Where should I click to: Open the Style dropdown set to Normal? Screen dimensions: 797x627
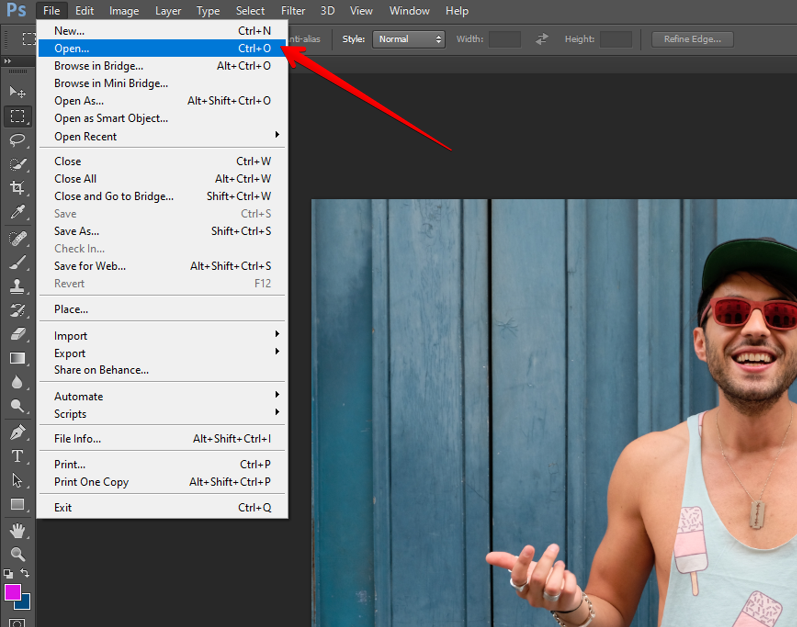coord(408,39)
